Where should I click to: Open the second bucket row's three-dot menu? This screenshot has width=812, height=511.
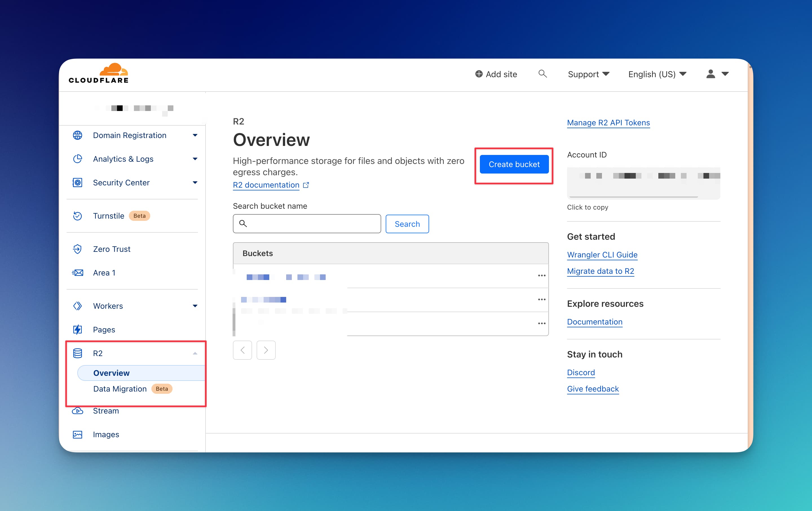pyautogui.click(x=542, y=299)
